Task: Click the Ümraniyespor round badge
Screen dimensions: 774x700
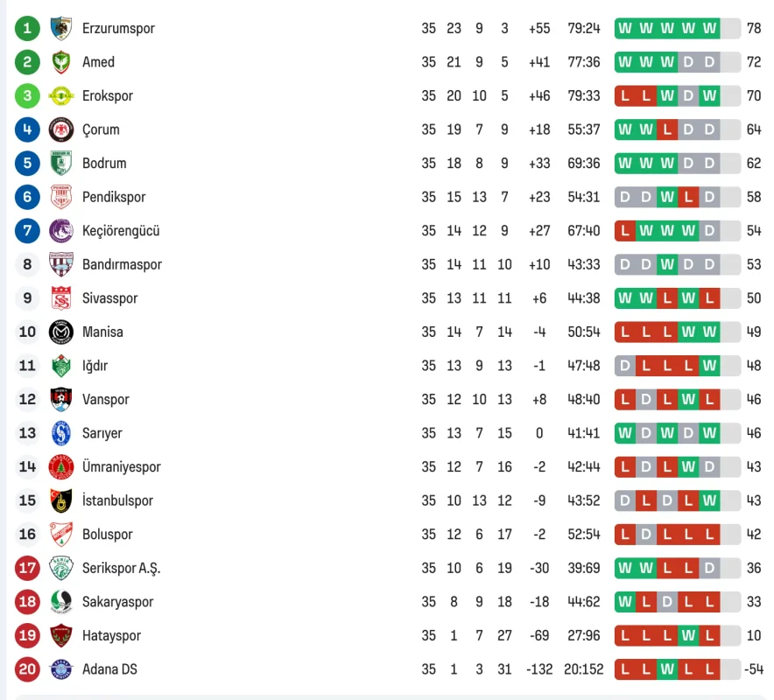Action: 60,467
